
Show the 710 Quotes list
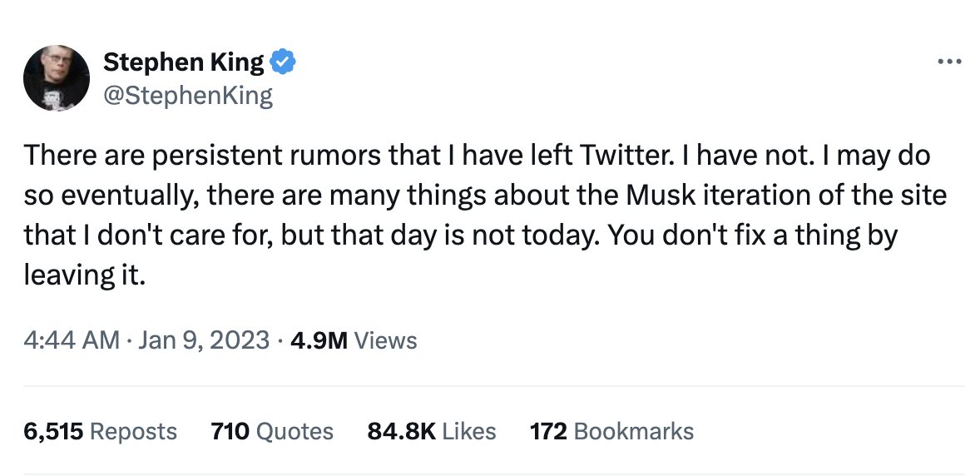271,431
